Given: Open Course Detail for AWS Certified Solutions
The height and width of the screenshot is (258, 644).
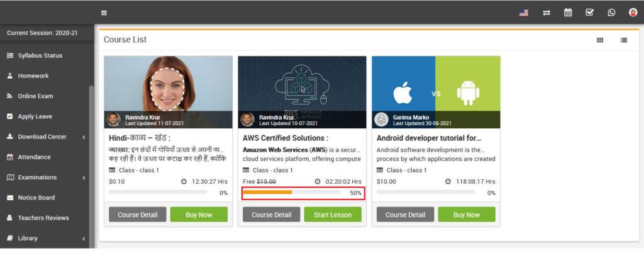Looking at the screenshot, I should point(272,215).
